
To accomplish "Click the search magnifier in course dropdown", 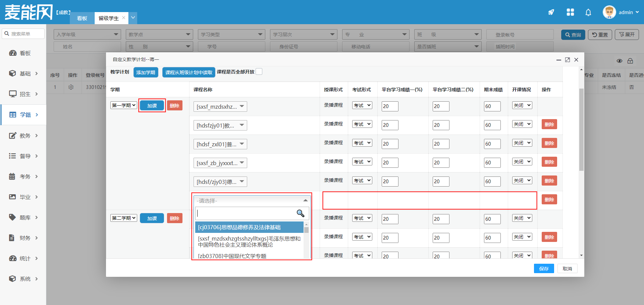I will (x=300, y=213).
